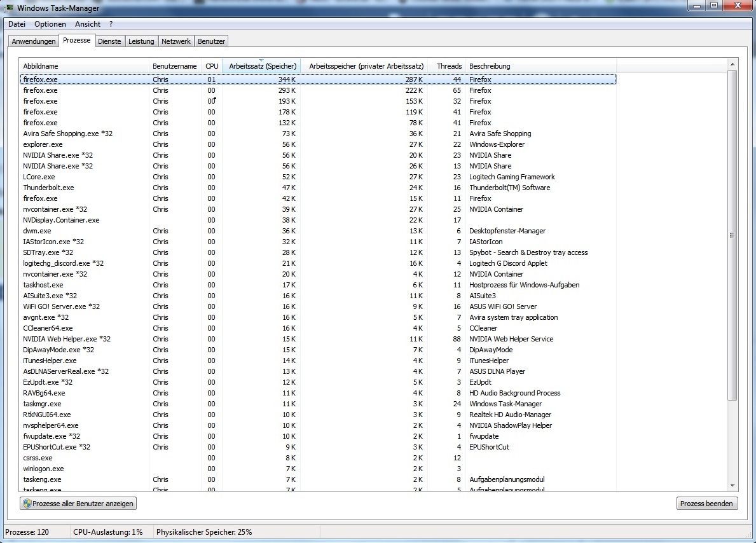Sort by Benutzername column header
The width and height of the screenshot is (756, 543).
tap(175, 66)
